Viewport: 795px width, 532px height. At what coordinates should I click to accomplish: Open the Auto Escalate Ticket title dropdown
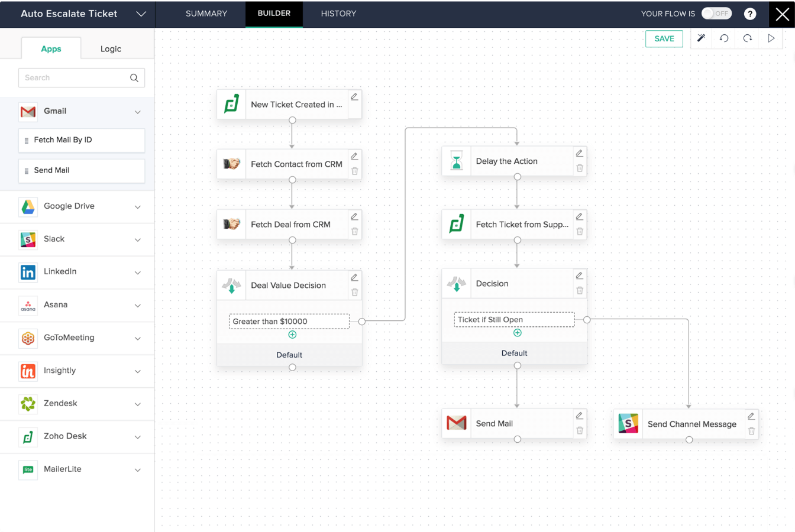click(x=140, y=14)
